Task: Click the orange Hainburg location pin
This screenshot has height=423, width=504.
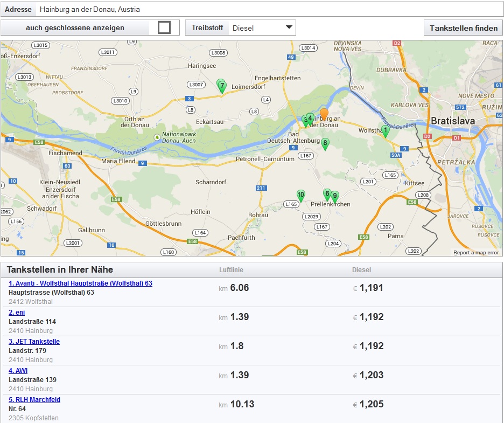Action: 324,114
